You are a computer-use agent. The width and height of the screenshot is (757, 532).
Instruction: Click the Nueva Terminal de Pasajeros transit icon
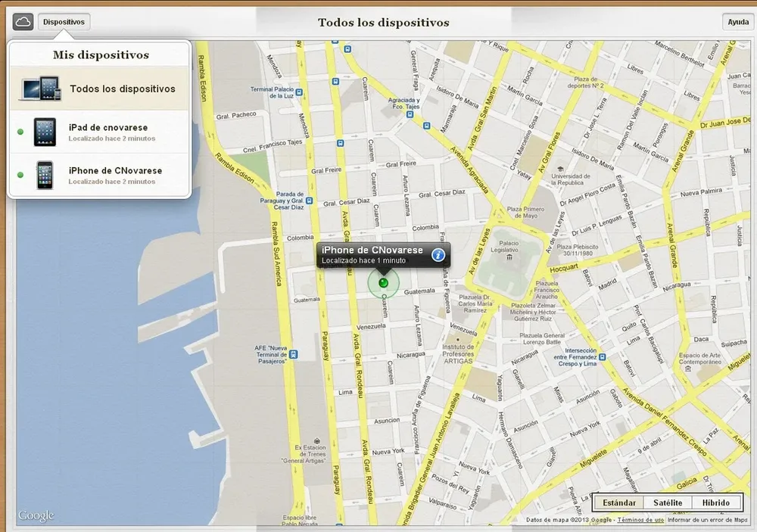tap(293, 353)
